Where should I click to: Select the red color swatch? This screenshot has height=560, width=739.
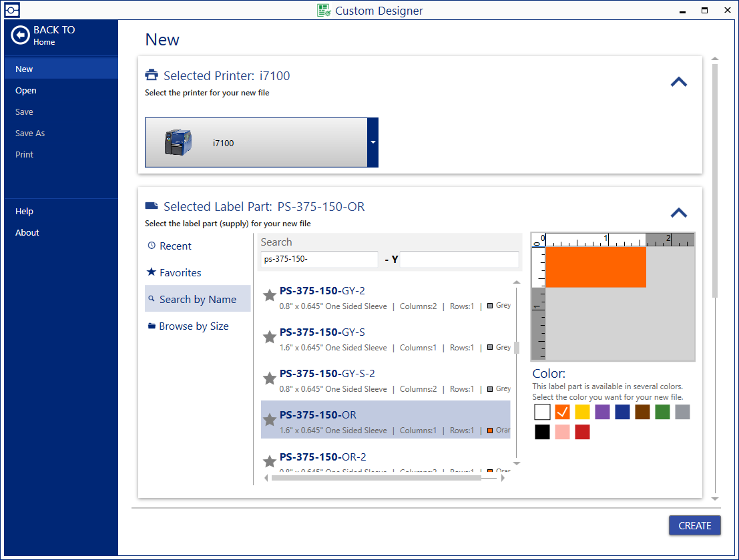coord(582,432)
